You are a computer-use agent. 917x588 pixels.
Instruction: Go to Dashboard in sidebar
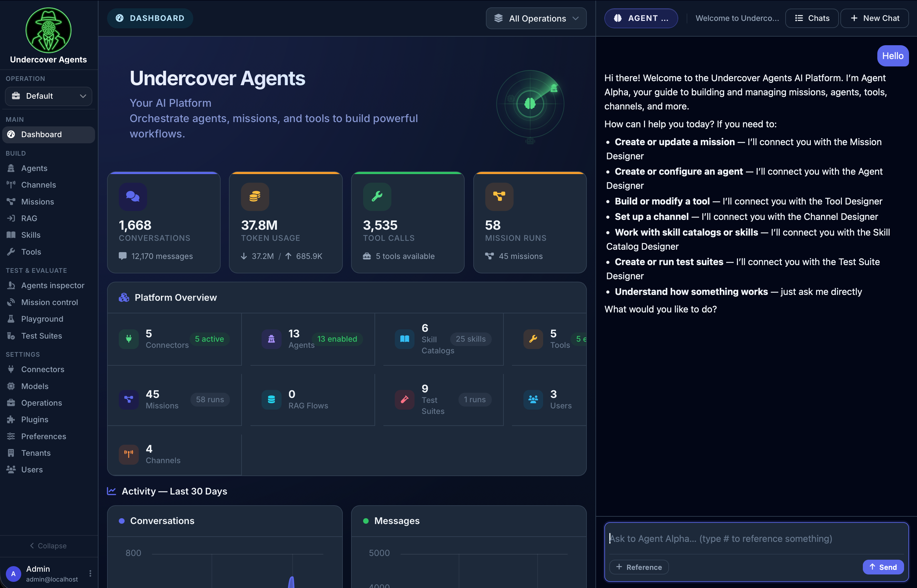click(x=49, y=134)
